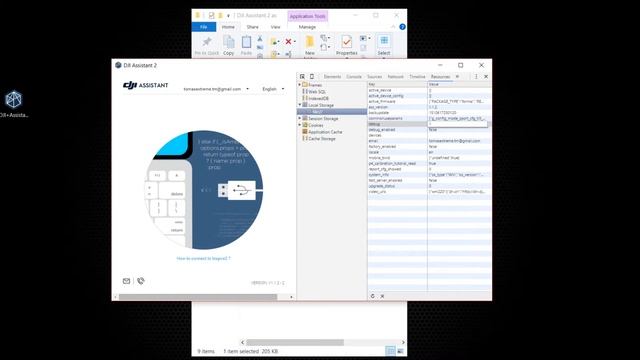Toggle the device mode icon in DevTools
Screen dimensions: 640x360
click(x=312, y=76)
